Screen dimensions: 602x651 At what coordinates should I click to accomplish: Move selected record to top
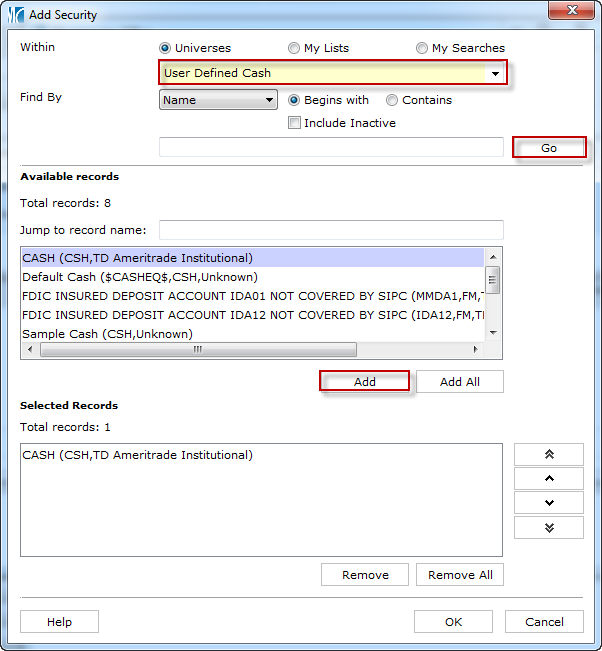click(x=548, y=454)
